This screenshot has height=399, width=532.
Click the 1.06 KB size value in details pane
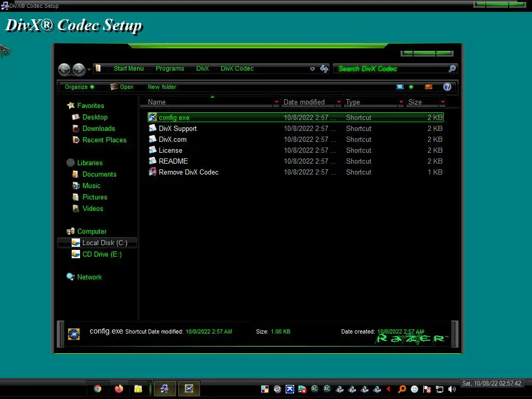[x=281, y=331]
